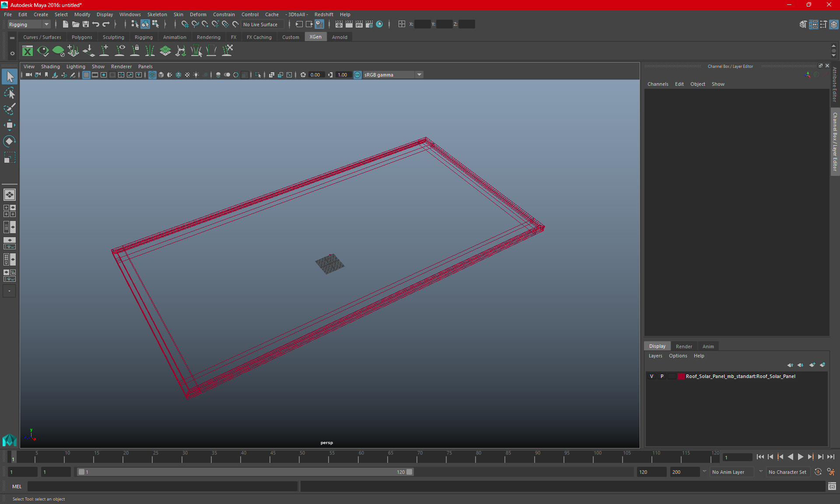Toggle V column for Roof_Solar_Panel
Image resolution: width=840 pixels, height=504 pixels.
coord(651,376)
